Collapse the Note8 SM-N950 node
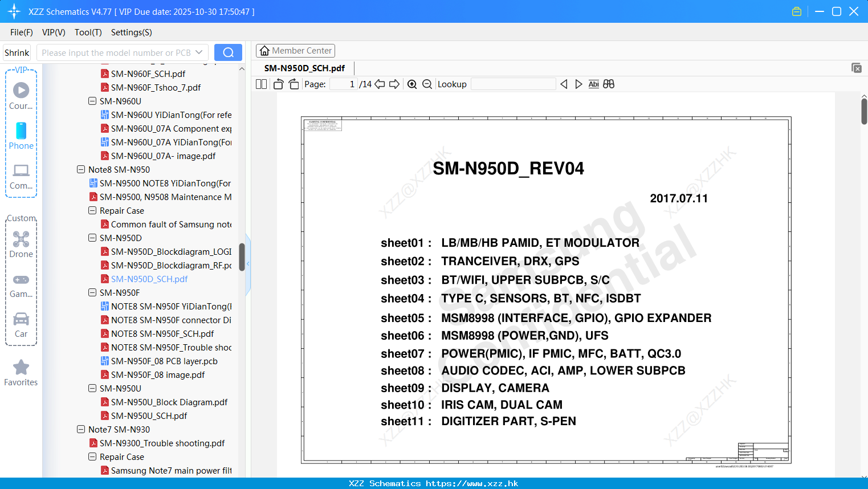868x489 pixels. (x=81, y=169)
